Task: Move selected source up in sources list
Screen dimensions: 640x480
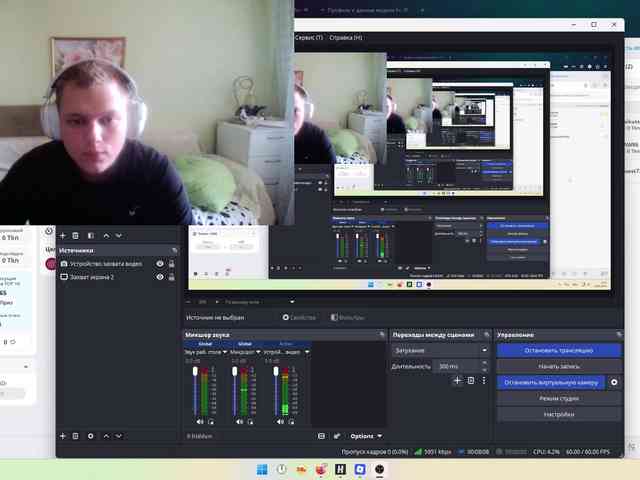Action: (x=106, y=436)
